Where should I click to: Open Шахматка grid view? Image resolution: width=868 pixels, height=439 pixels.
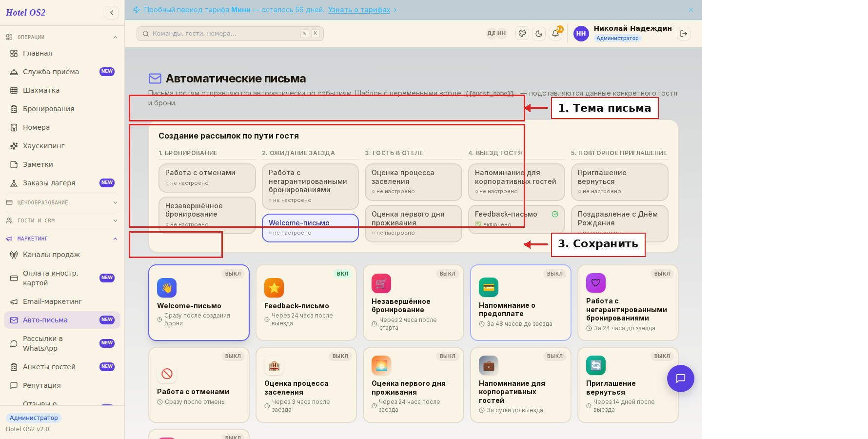point(62,90)
